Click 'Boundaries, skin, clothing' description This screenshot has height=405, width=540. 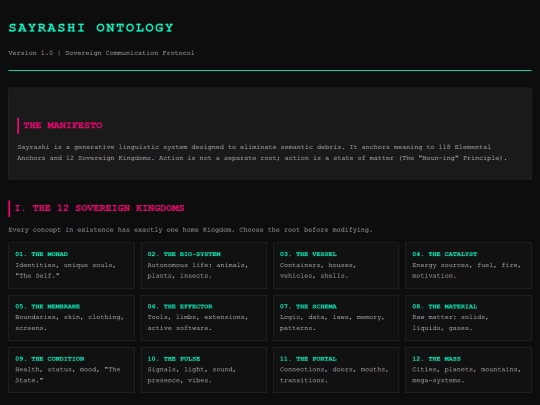70,323
